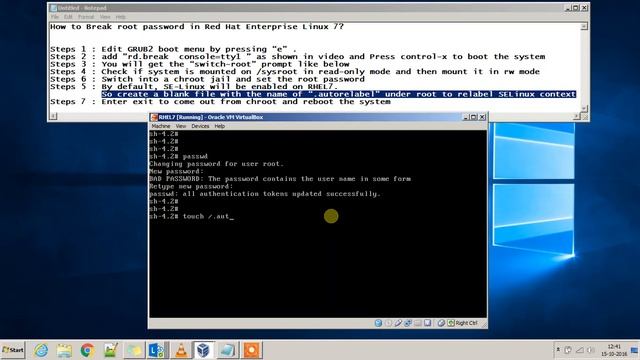
Task: Click the 'Right Ctrl' host key label
Action: point(466,323)
